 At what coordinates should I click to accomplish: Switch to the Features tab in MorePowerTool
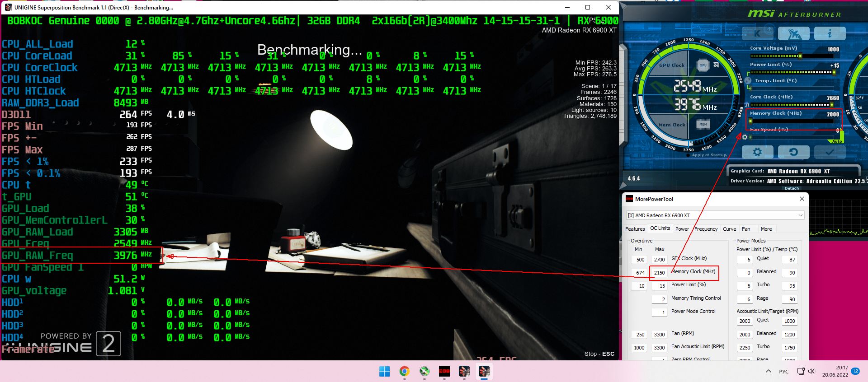pos(635,229)
